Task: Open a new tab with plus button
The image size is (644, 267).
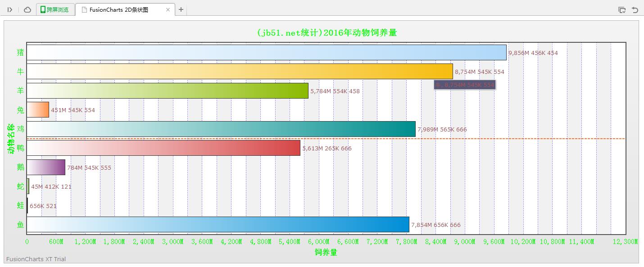Action: pyautogui.click(x=181, y=9)
